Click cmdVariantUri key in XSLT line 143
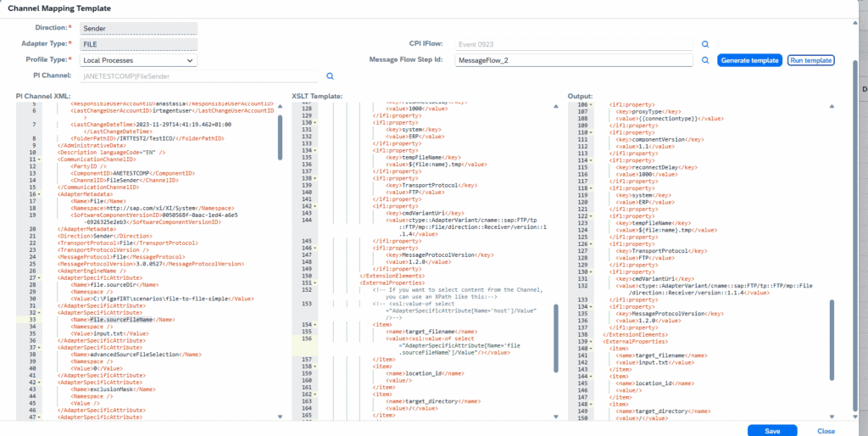Viewport: 868px width, 436px height. (426, 213)
